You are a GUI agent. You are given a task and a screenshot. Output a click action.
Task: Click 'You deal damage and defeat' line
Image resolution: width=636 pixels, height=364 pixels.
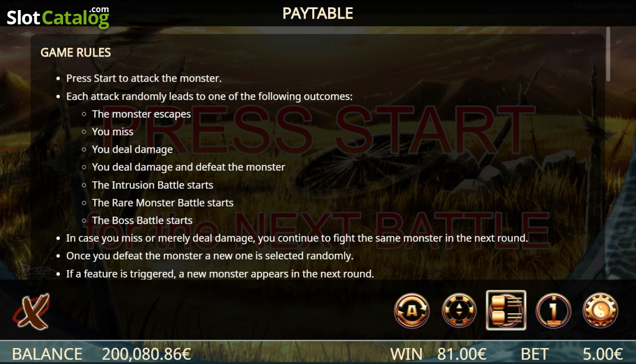pyautogui.click(x=189, y=167)
